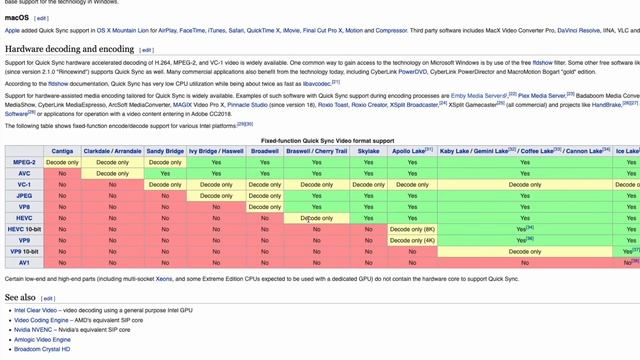The width and height of the screenshot is (640, 360).
Task: Open the Ivy Bridge column header link
Action: (x=202, y=151)
